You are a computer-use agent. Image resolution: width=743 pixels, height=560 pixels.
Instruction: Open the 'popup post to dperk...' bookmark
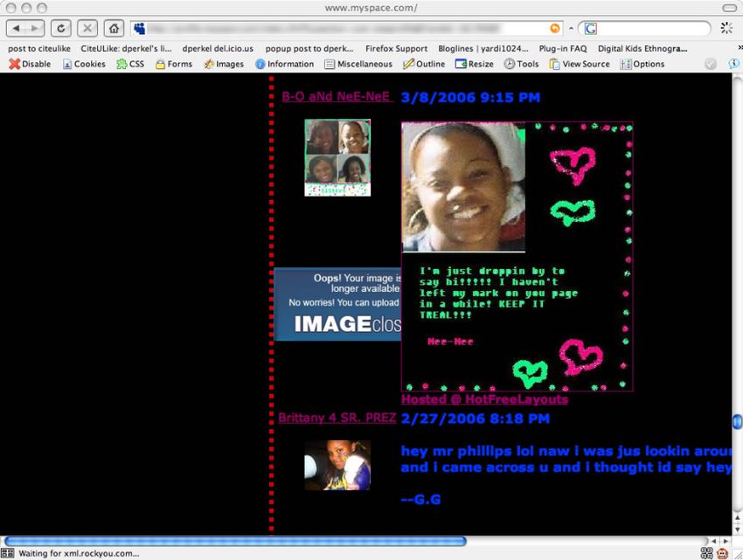point(309,49)
